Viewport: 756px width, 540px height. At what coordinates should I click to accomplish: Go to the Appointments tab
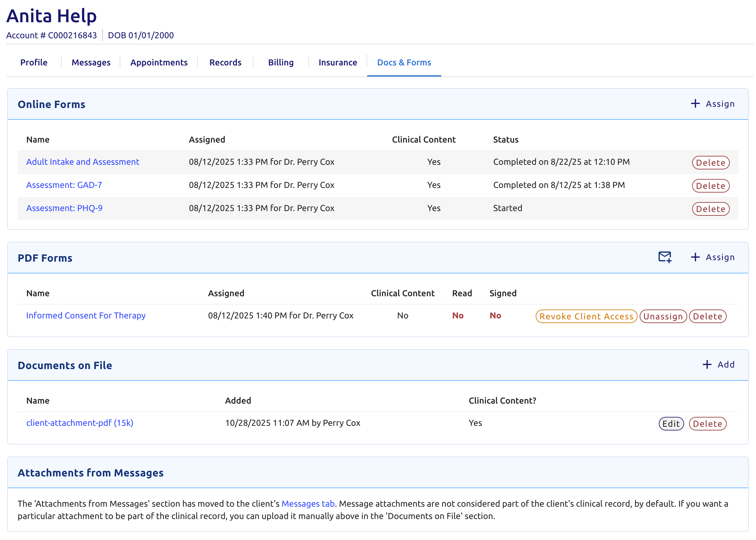[x=159, y=63]
